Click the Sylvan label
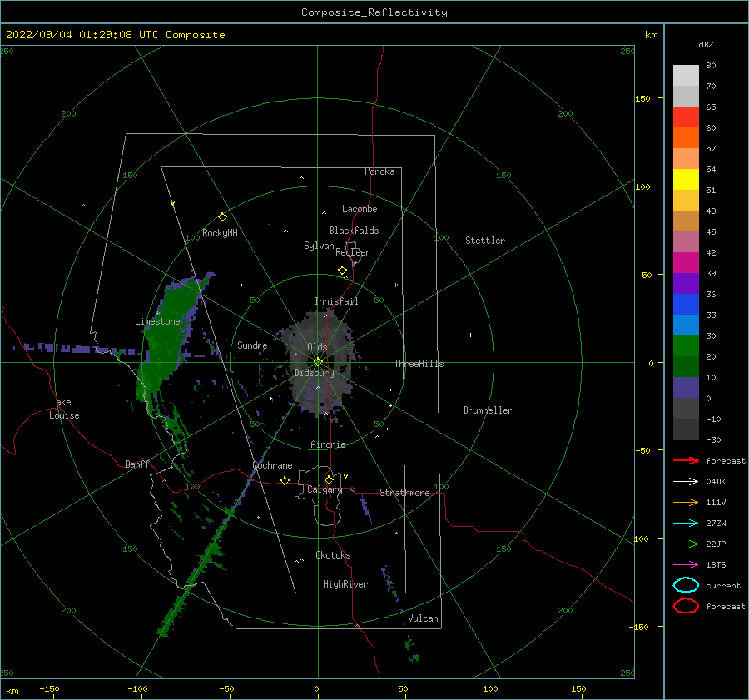Image resolution: width=749 pixels, height=700 pixels. tap(319, 246)
